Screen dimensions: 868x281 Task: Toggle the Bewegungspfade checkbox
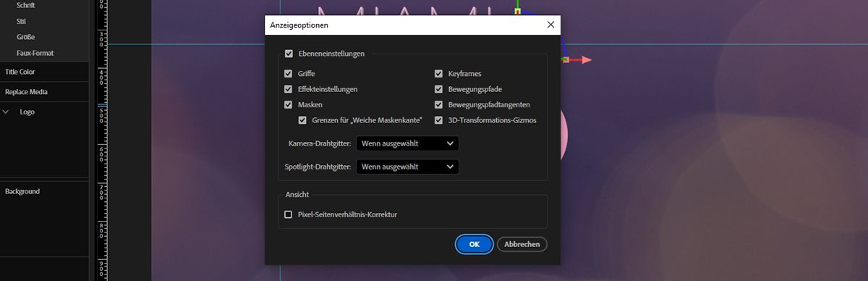[439, 89]
